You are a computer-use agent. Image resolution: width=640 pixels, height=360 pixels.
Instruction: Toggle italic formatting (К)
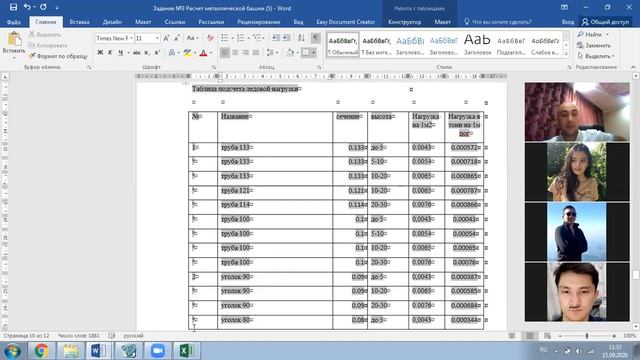click(110, 53)
